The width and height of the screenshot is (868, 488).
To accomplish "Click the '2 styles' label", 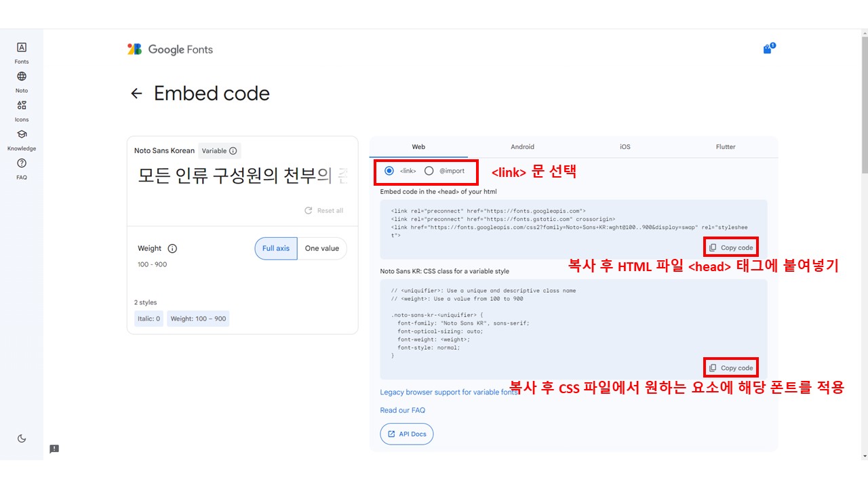I will pos(146,302).
